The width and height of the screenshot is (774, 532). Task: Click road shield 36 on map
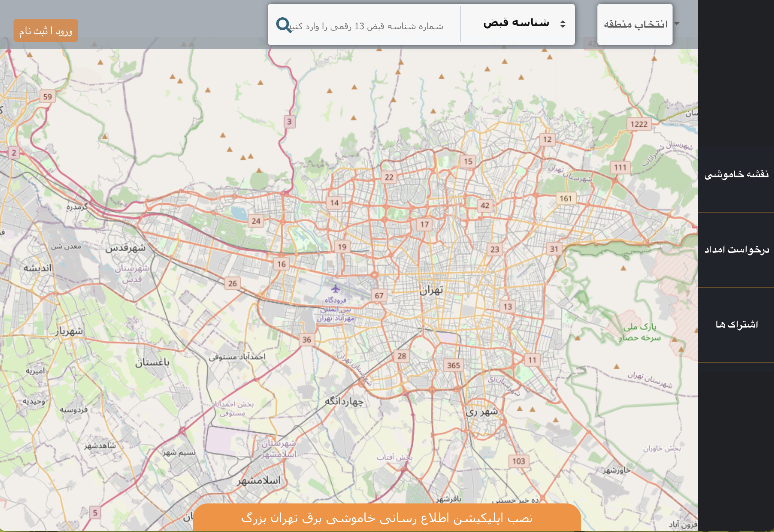(307, 340)
